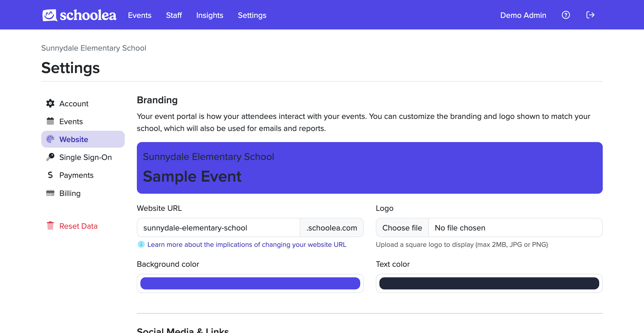Click the calendar icon next to Events sidebar entry
This screenshot has width=644, height=333.
pos(50,121)
